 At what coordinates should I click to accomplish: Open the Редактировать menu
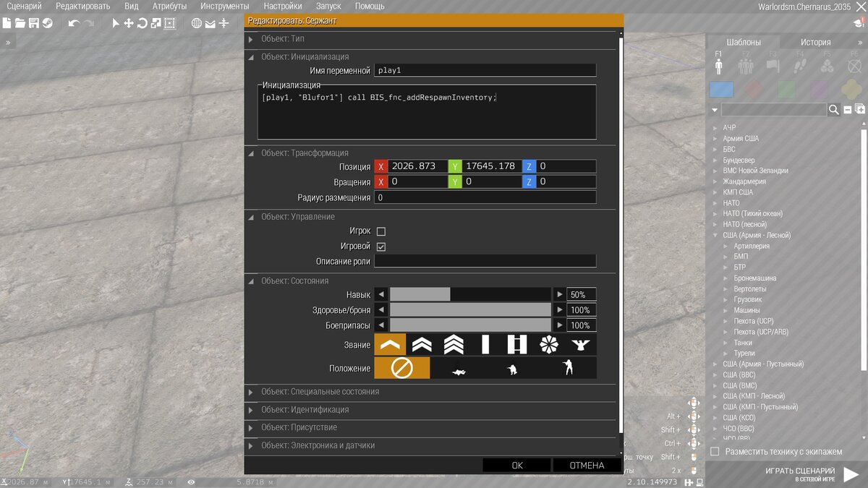[83, 6]
